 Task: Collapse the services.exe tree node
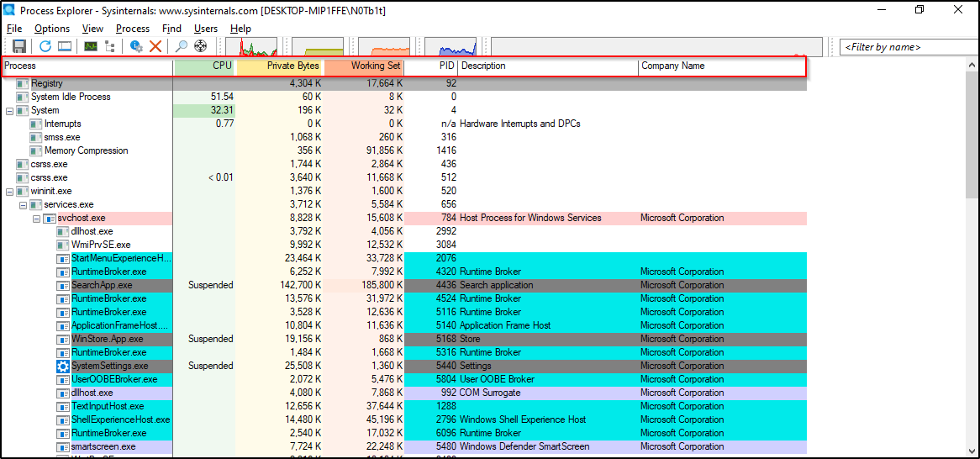23,204
